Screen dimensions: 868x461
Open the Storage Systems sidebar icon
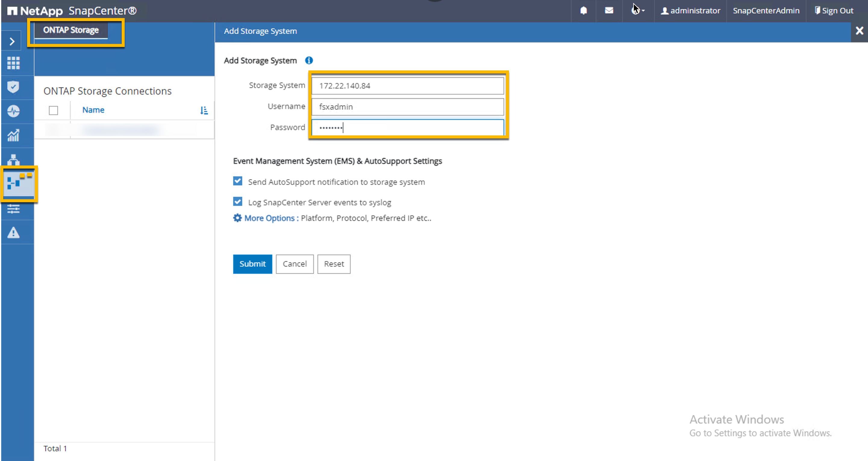19,184
